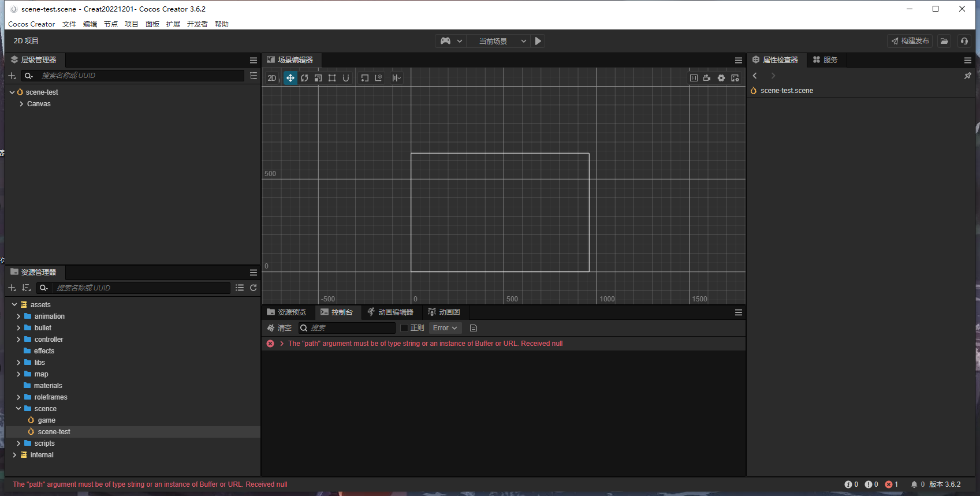Open the scene editor panel hamburger menu
The image size is (980, 496).
coord(739,60)
